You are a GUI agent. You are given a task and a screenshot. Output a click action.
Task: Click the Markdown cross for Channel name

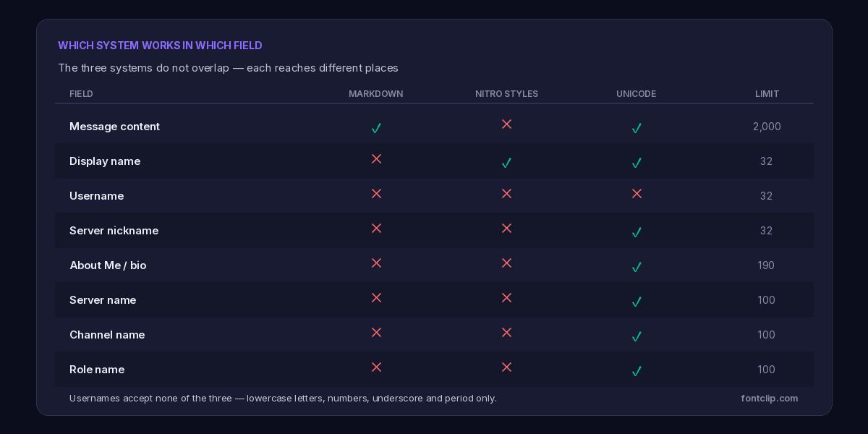click(x=376, y=333)
